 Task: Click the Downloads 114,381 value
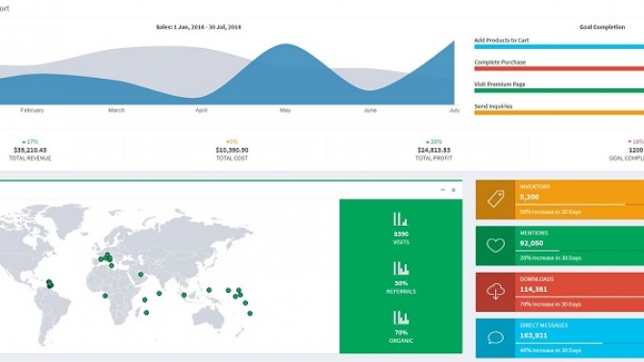[x=533, y=289]
